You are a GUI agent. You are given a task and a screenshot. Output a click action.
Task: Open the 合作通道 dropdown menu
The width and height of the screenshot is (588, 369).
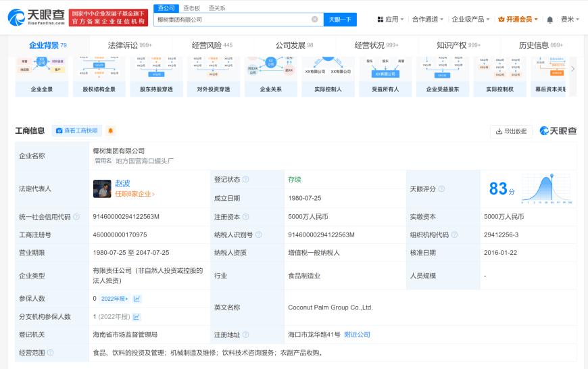coord(428,19)
